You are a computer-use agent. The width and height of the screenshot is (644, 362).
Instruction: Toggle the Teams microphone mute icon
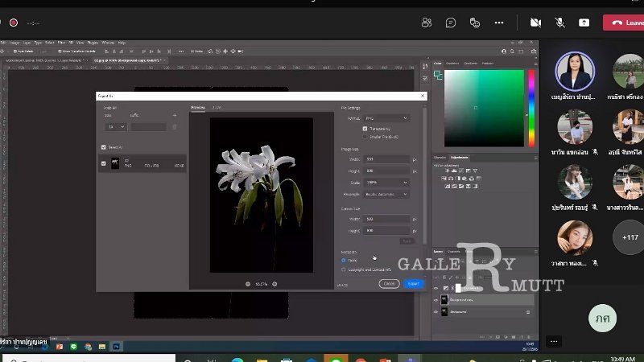[559, 23]
